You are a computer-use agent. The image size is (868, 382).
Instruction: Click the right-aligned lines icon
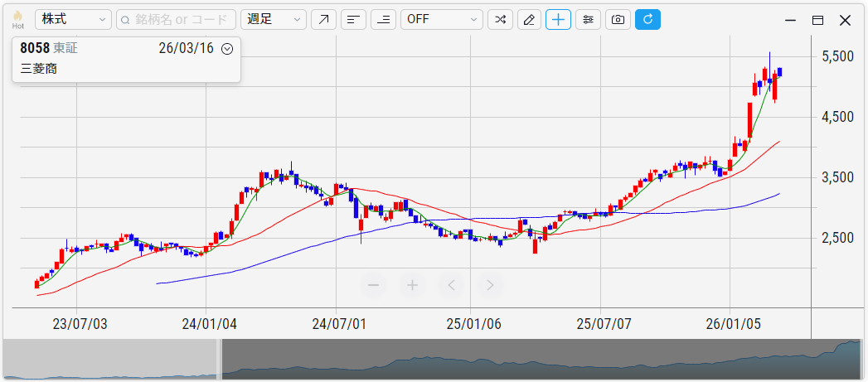383,20
